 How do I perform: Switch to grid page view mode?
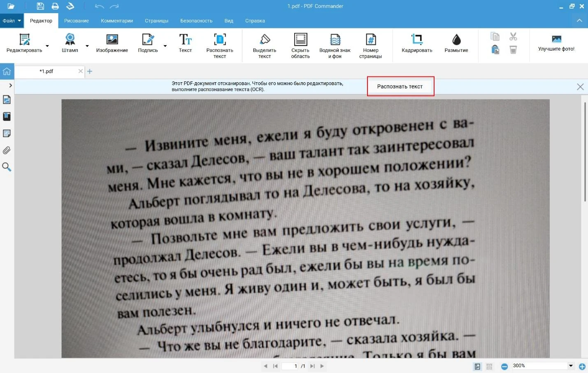coord(489,366)
